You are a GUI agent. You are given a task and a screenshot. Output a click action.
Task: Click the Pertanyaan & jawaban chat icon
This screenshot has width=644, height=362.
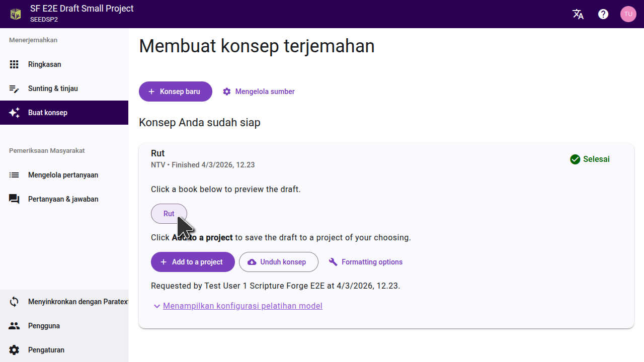[14, 199]
